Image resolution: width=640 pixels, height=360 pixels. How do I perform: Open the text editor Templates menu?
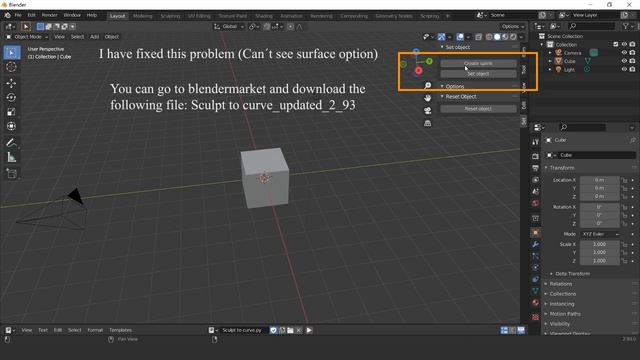120,330
